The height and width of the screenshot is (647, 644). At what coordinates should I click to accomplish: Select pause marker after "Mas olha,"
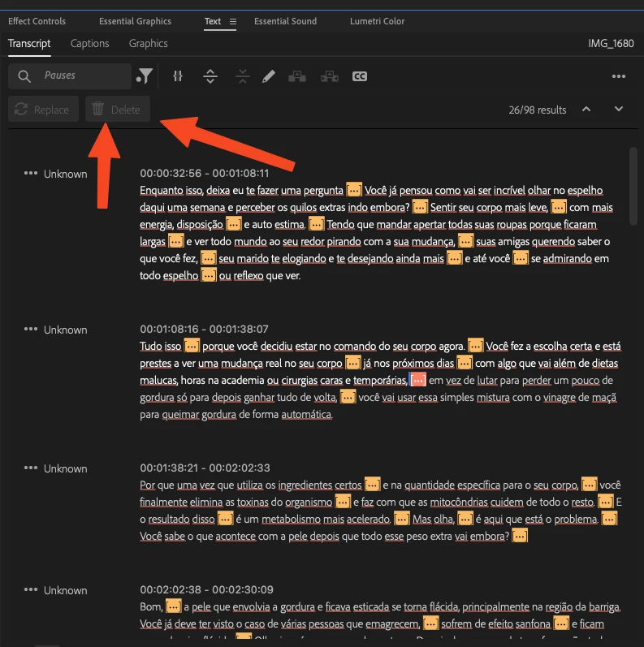click(465, 519)
